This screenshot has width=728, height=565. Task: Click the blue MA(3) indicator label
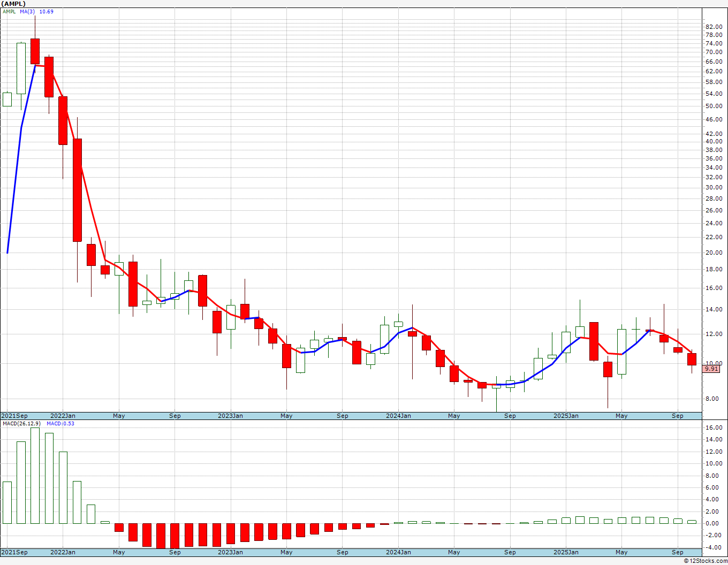tap(28, 11)
